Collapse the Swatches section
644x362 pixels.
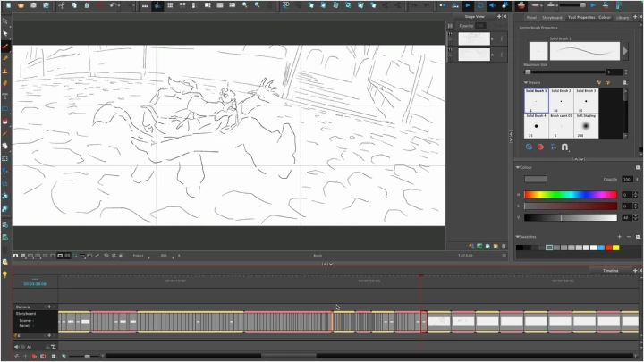coord(518,237)
